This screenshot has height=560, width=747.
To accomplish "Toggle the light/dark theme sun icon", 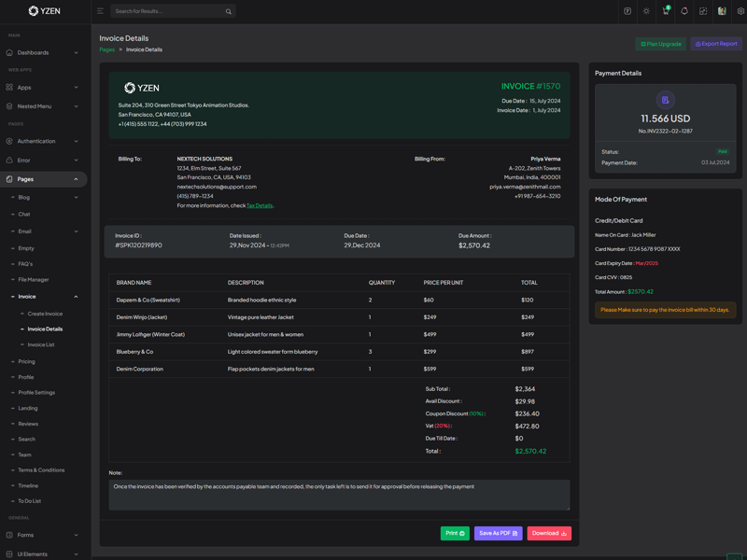I will click(646, 11).
